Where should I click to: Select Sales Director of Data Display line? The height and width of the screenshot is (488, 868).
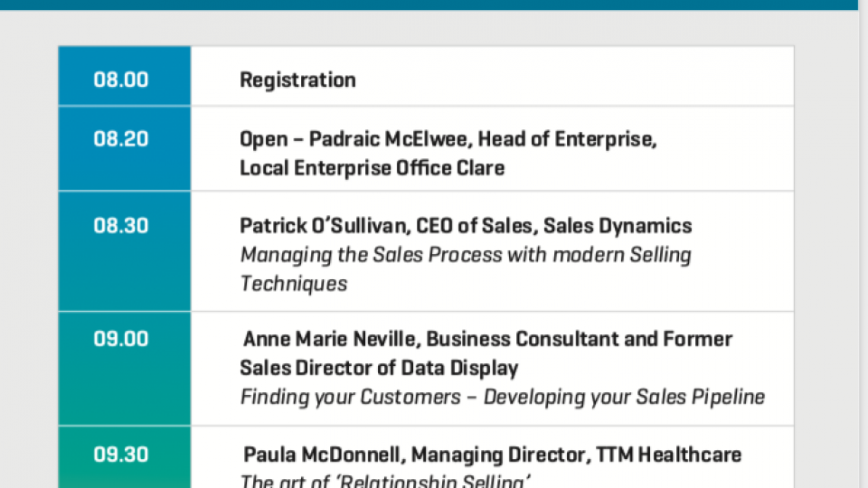point(379,368)
